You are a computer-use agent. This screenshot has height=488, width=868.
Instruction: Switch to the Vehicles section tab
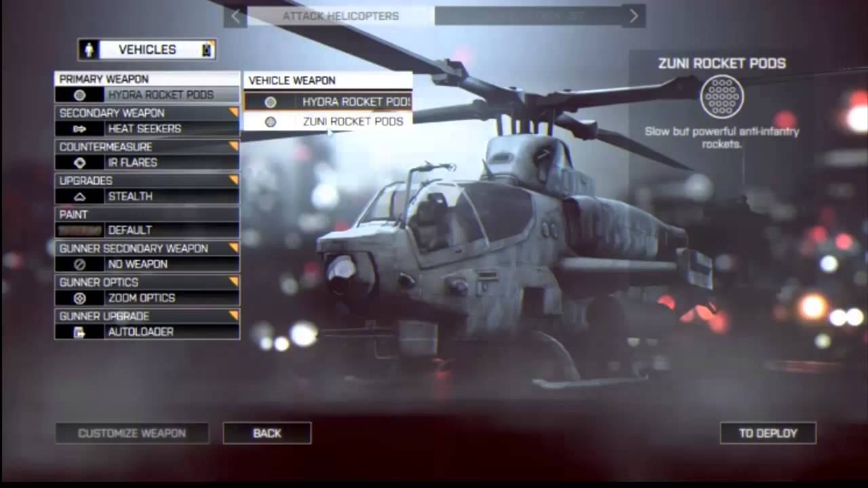[147, 49]
